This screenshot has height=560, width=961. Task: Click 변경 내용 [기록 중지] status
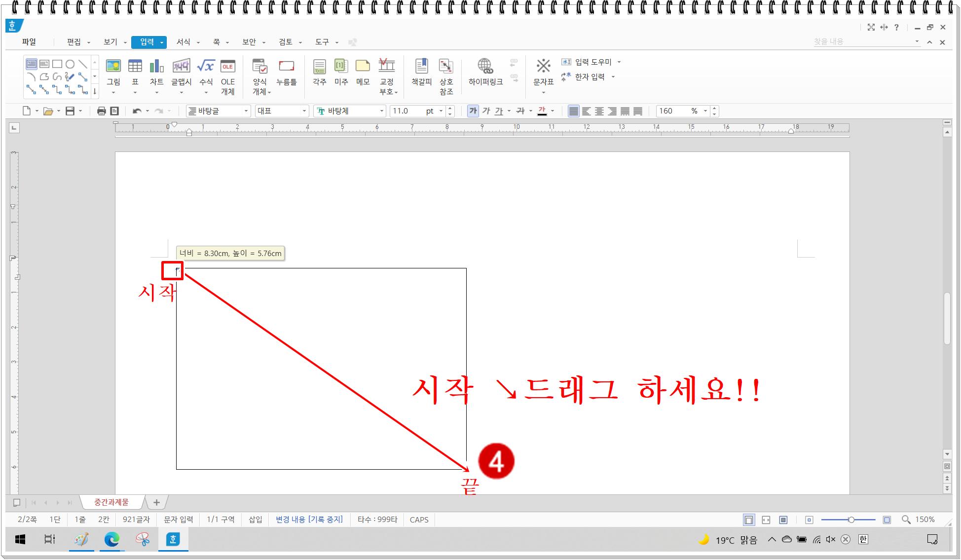click(309, 520)
